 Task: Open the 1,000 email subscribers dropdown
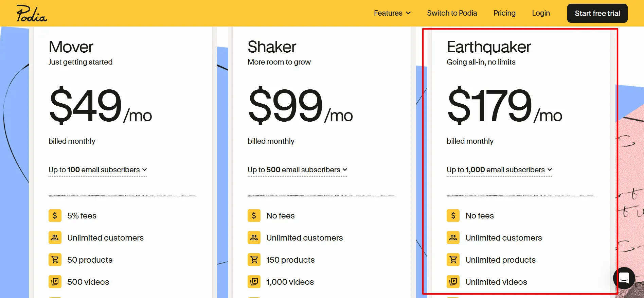499,170
